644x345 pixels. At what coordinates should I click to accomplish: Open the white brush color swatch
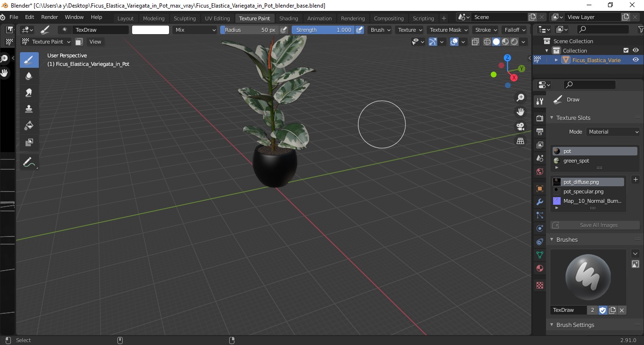151,30
